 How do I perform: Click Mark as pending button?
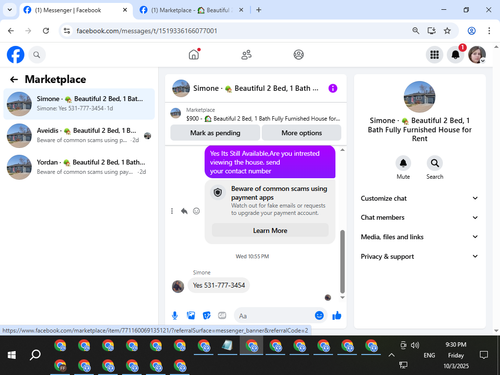coord(215,133)
